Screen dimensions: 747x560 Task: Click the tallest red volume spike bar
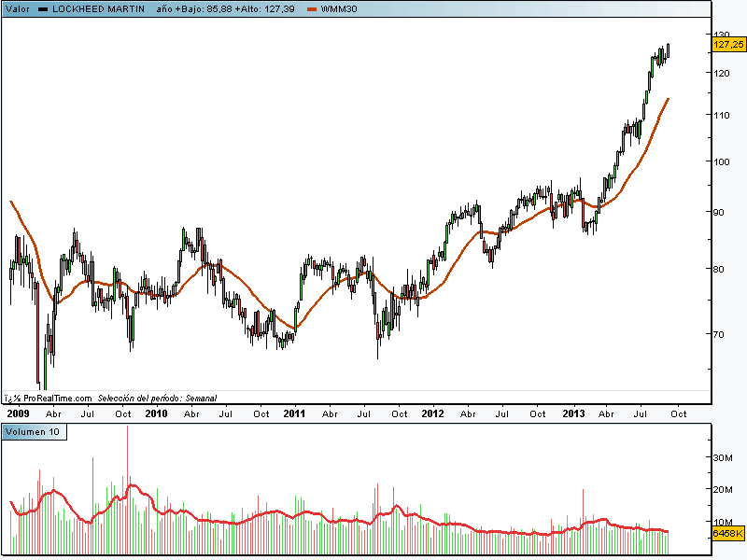point(127,485)
